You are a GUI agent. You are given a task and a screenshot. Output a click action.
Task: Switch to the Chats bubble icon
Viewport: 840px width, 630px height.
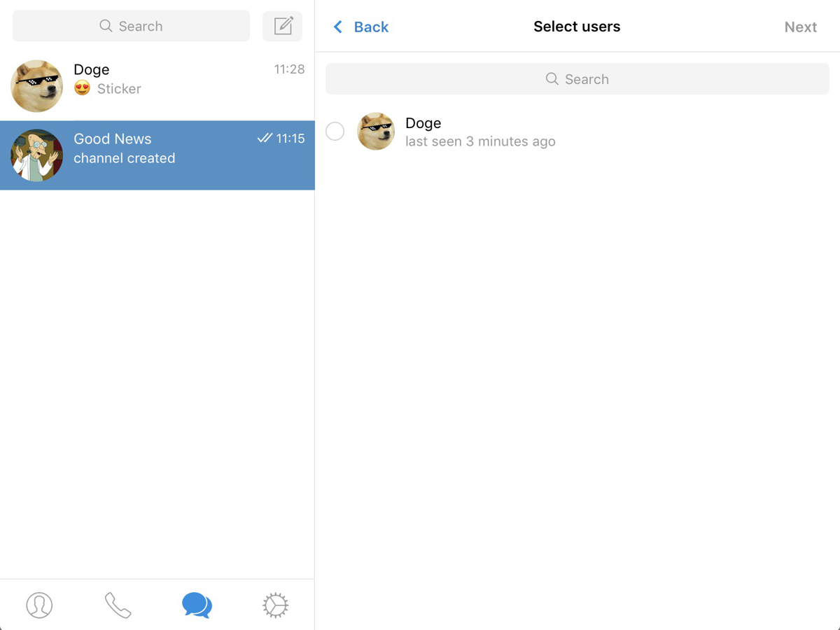click(x=197, y=605)
